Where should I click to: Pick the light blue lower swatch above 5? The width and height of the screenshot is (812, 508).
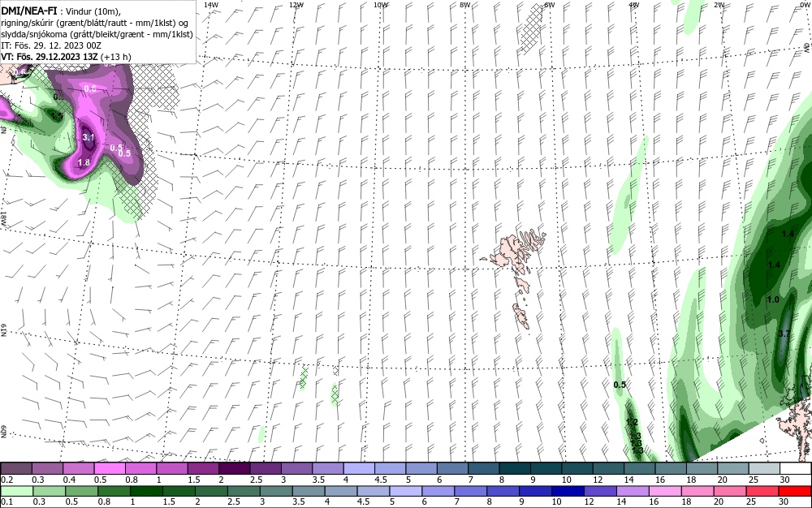(x=405, y=491)
